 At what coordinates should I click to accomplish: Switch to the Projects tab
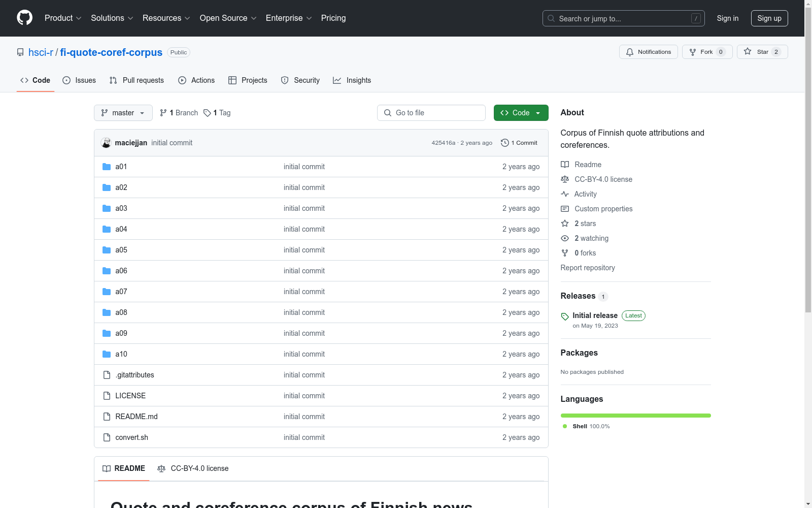tap(248, 80)
